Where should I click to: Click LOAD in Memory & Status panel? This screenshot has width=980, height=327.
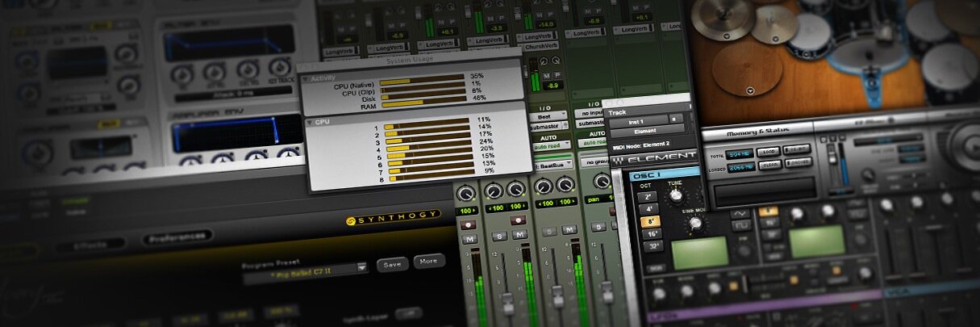[769, 152]
